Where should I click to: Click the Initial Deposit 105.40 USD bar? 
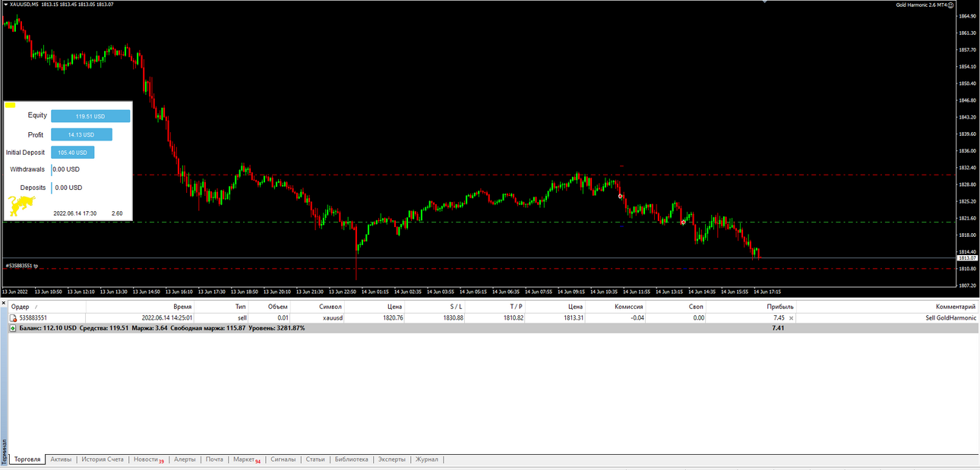(x=72, y=153)
